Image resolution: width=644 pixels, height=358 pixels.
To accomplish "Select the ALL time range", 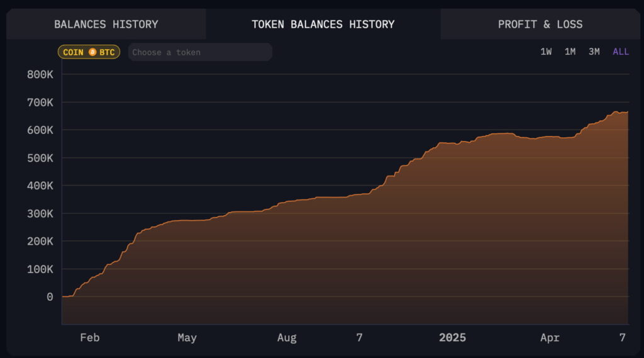I will point(621,52).
